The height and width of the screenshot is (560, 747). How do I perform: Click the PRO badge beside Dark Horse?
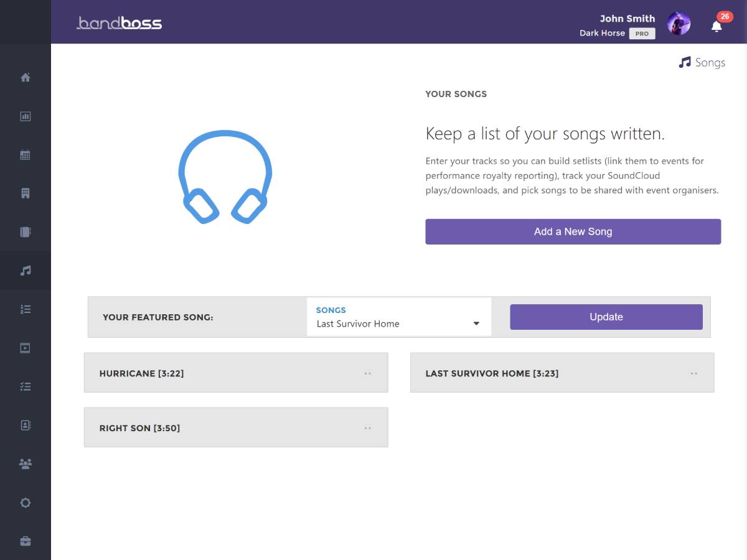point(642,34)
